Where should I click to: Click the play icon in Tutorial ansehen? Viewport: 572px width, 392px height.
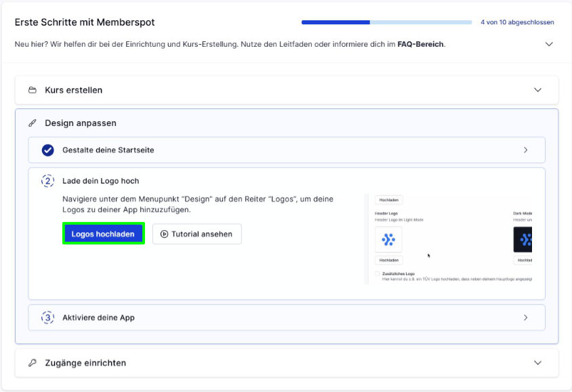pos(164,234)
